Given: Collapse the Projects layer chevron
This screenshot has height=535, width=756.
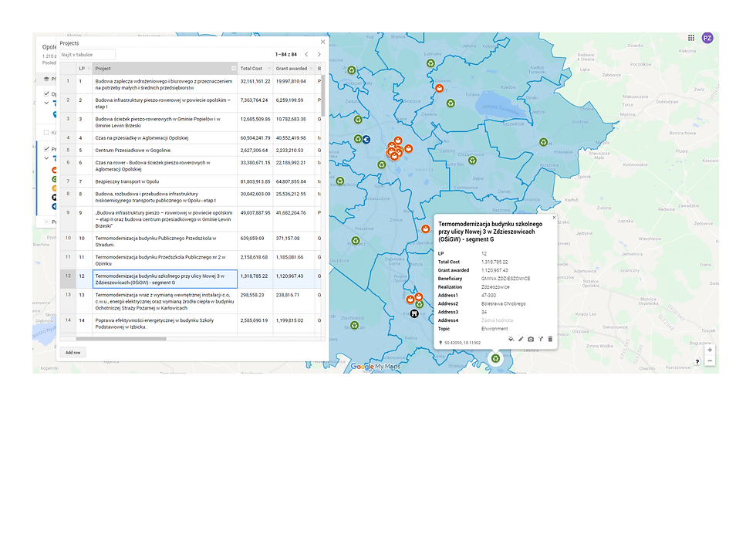Looking at the screenshot, I should click(x=46, y=157).
